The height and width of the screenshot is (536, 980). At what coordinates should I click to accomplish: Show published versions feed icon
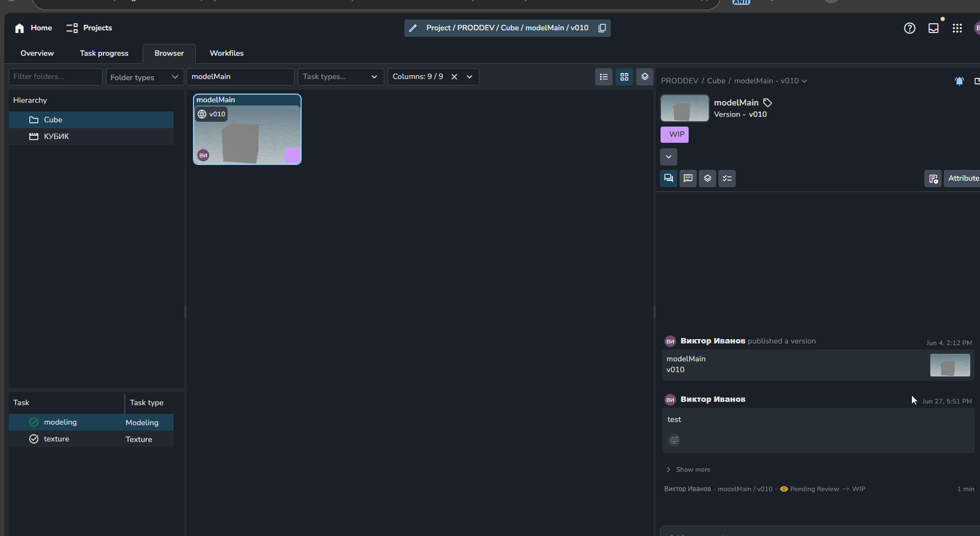click(708, 178)
